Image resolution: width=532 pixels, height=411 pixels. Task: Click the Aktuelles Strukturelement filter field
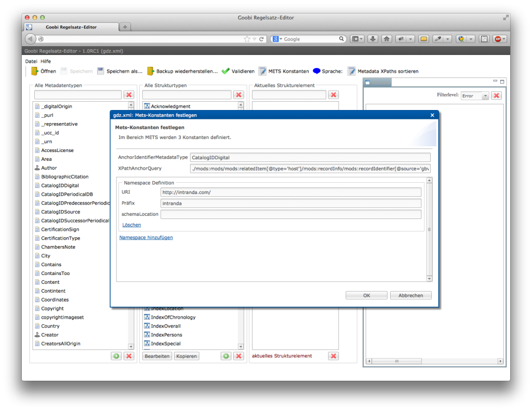coord(289,95)
